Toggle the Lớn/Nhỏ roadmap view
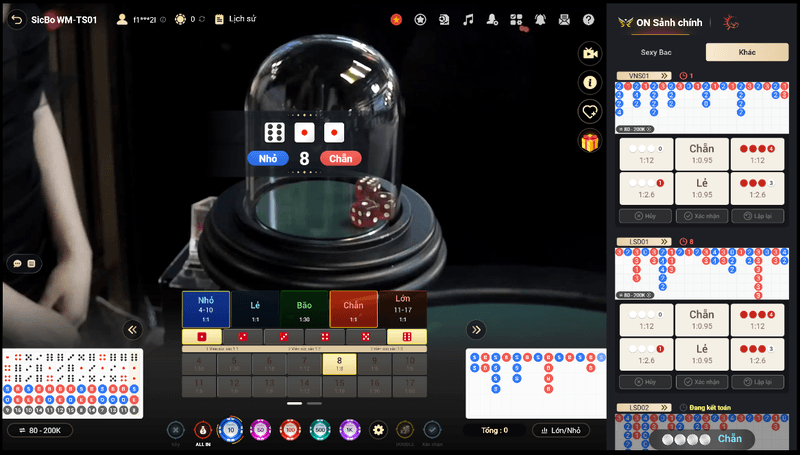This screenshot has width=800, height=455. click(x=561, y=431)
